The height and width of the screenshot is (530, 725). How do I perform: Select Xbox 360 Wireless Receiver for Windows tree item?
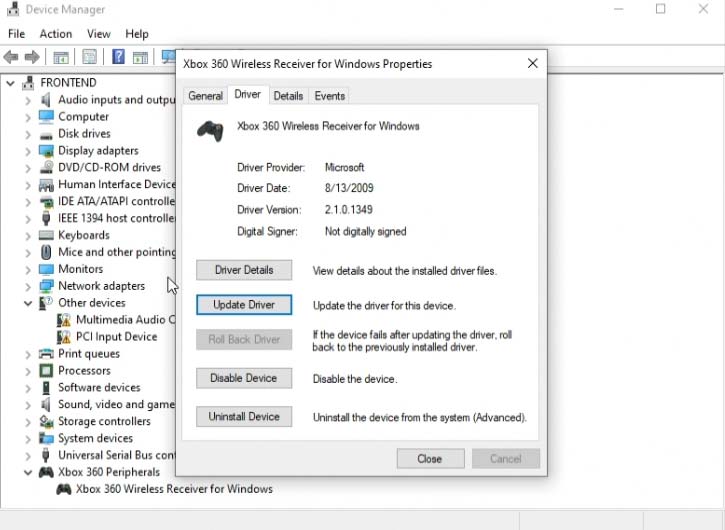tap(174, 489)
